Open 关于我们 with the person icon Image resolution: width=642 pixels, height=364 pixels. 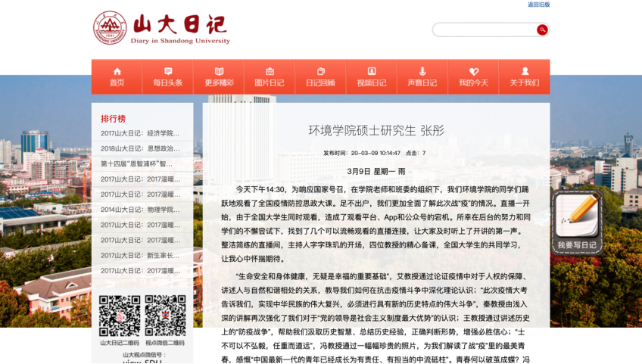coord(525,71)
